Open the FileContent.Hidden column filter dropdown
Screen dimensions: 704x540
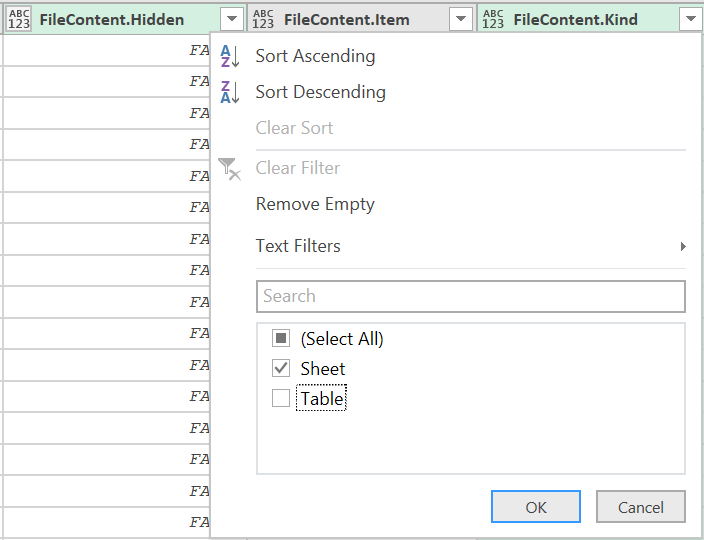[x=232, y=19]
